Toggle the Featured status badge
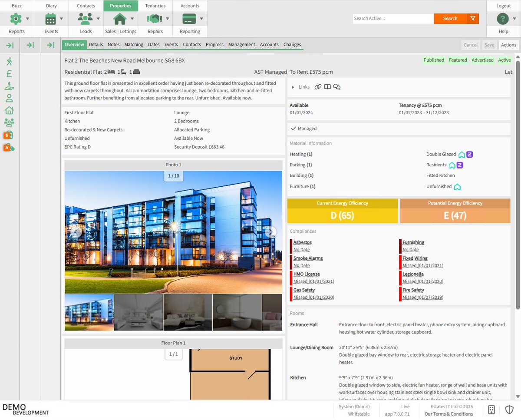Image resolution: width=521 pixels, height=420 pixels. point(458,60)
